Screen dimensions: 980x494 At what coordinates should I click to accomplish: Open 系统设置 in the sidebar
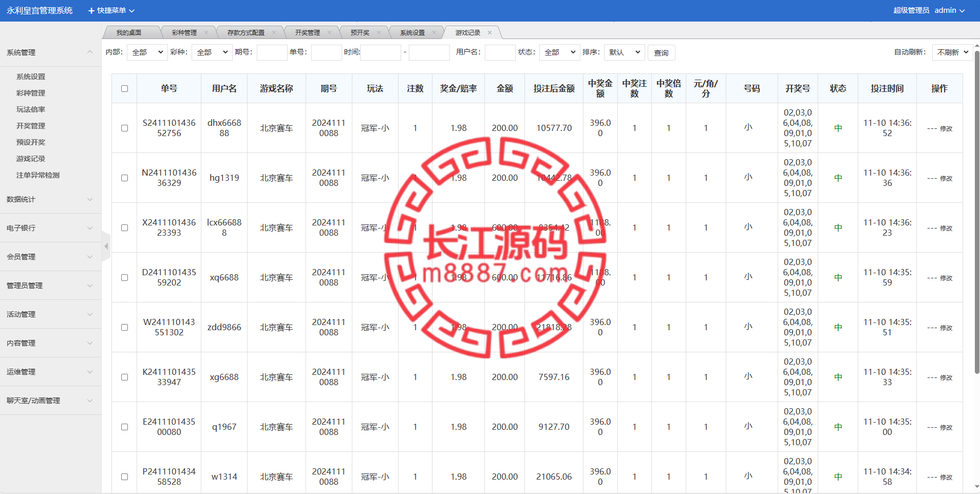pyautogui.click(x=31, y=77)
